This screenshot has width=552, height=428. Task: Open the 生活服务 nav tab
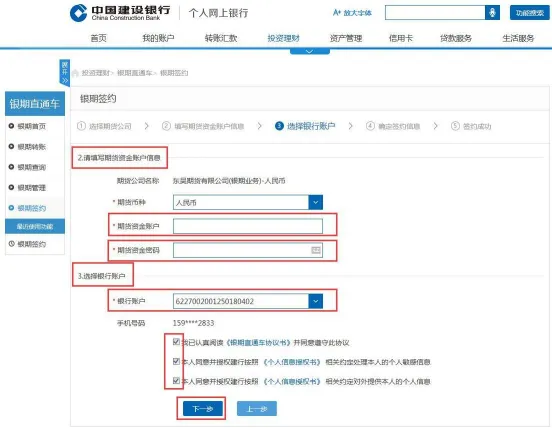[518, 38]
